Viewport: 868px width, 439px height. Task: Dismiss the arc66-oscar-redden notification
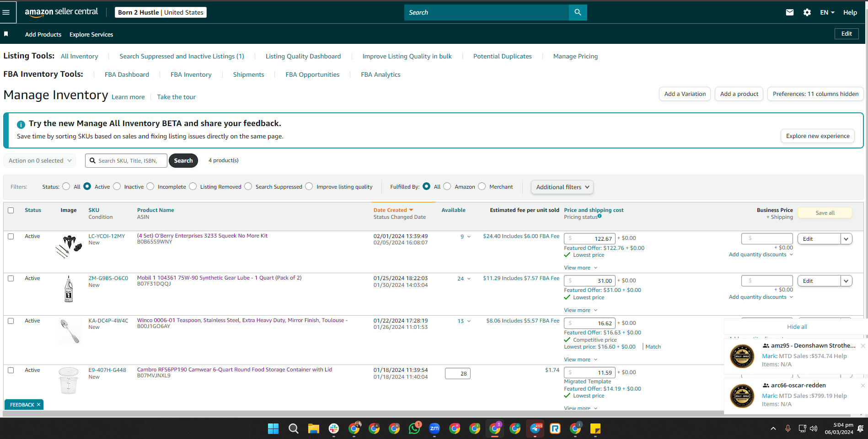point(863,386)
